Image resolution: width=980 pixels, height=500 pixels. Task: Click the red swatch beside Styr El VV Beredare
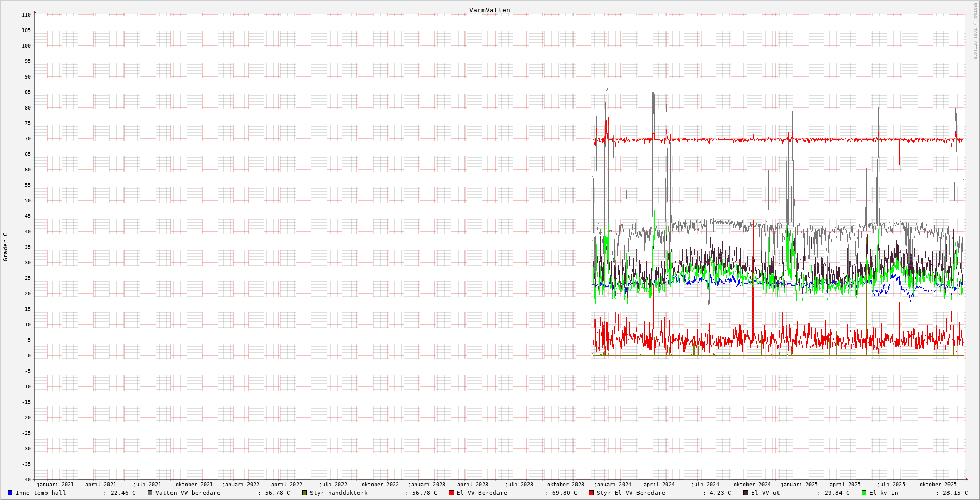(x=592, y=493)
